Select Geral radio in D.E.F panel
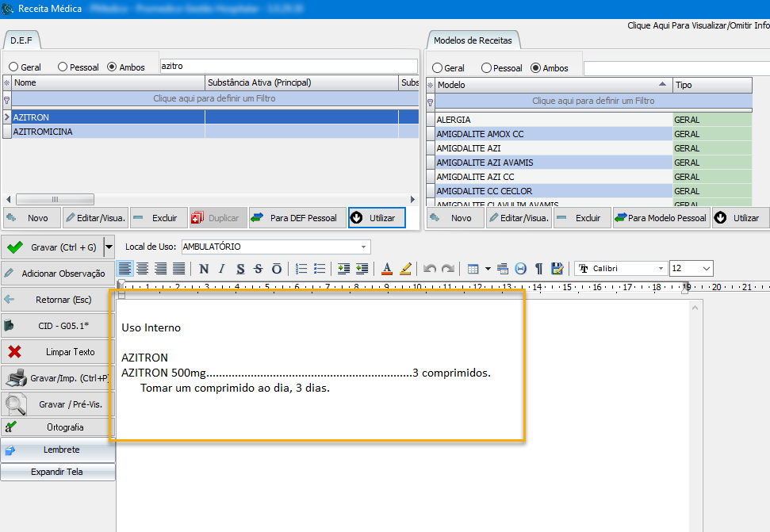The width and height of the screenshot is (770, 532). [13, 67]
